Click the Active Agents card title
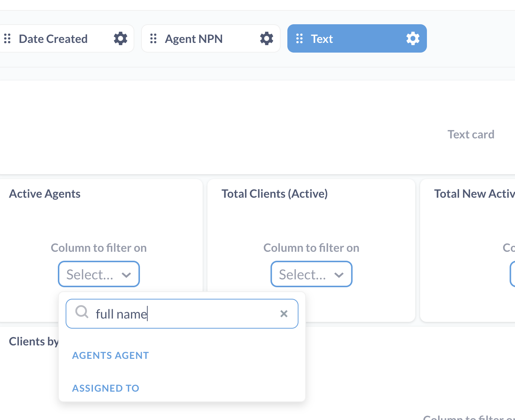Image resolution: width=515 pixels, height=420 pixels. click(x=45, y=194)
